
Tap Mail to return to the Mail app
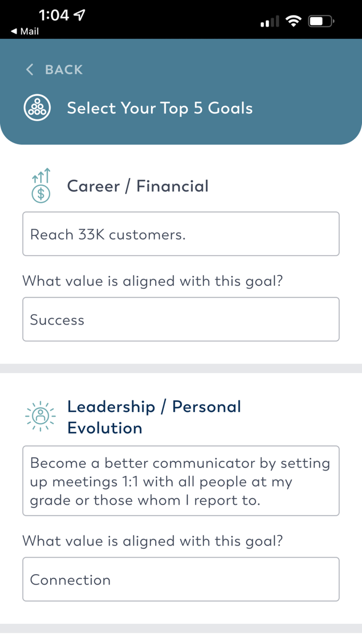(x=22, y=32)
